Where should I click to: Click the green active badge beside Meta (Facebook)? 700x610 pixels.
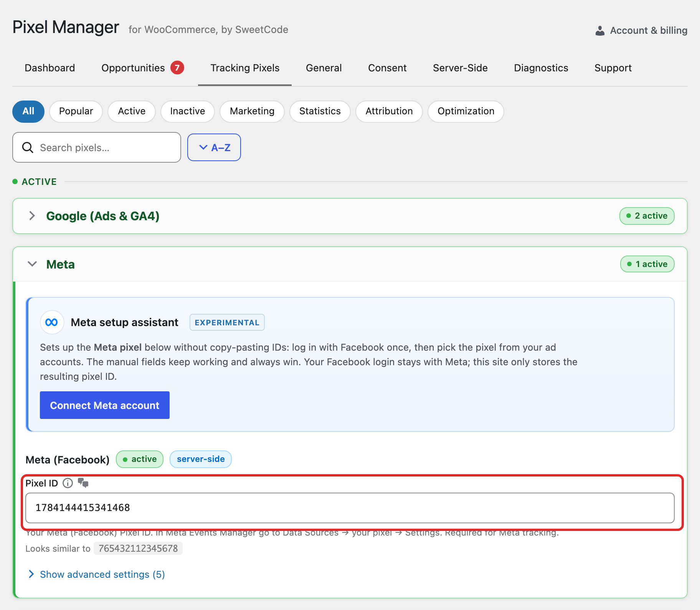coord(140,459)
